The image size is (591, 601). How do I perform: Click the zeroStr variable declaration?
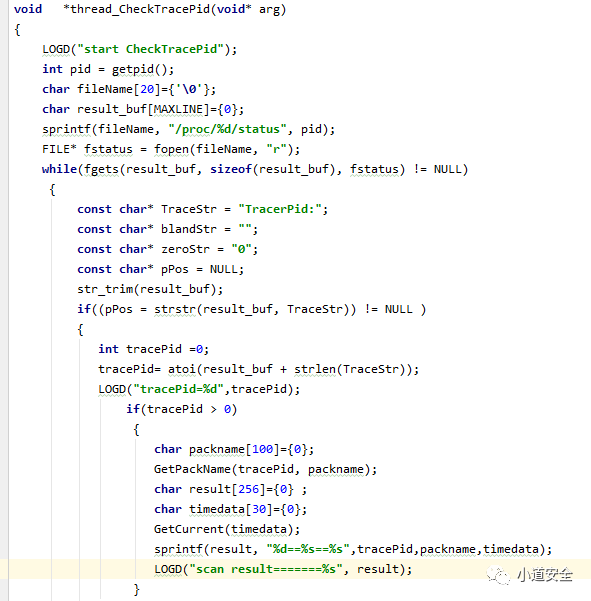[167, 249]
